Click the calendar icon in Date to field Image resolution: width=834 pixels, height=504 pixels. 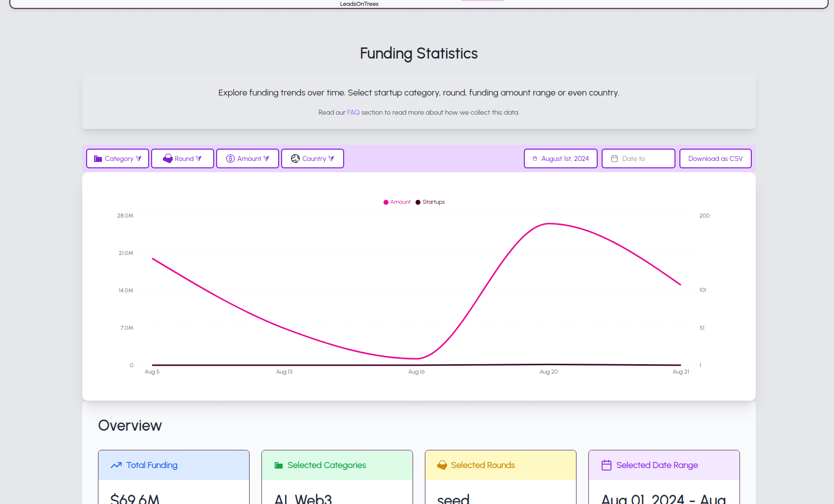coord(614,158)
